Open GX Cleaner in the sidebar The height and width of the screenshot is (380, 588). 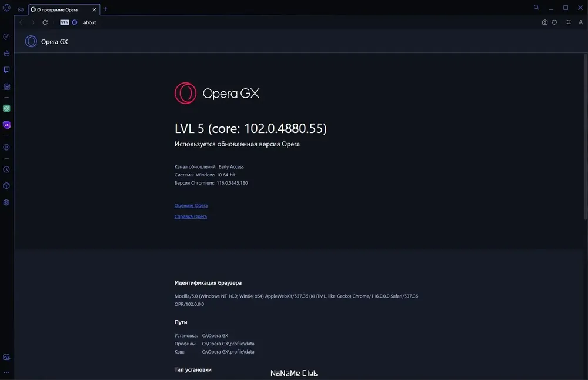pos(6,54)
